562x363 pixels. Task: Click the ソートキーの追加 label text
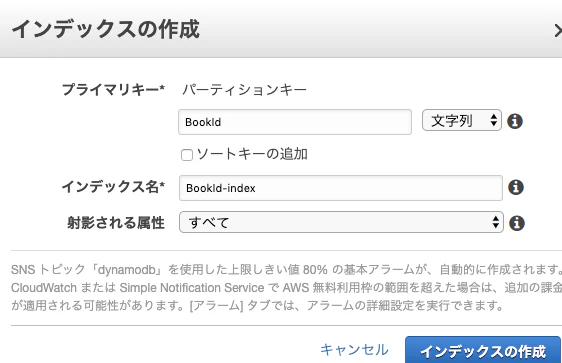(x=252, y=154)
